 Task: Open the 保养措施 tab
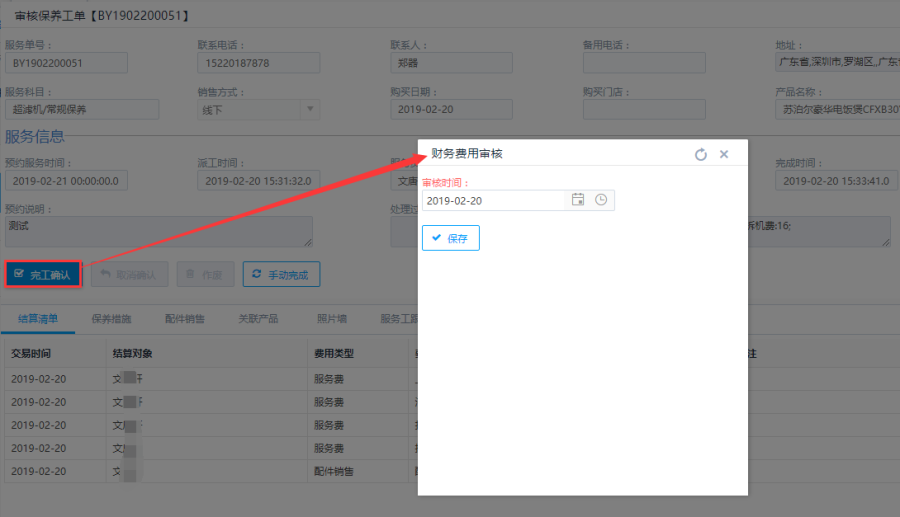[x=111, y=319]
